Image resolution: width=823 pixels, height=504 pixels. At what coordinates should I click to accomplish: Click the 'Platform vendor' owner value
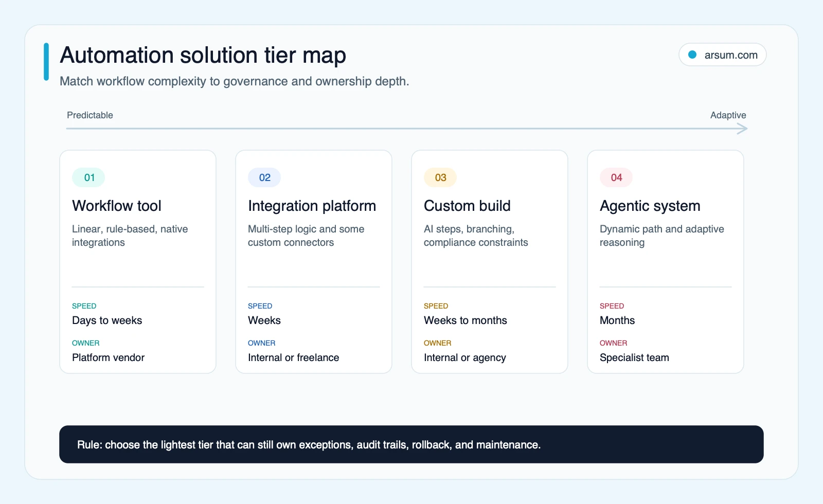tap(108, 357)
